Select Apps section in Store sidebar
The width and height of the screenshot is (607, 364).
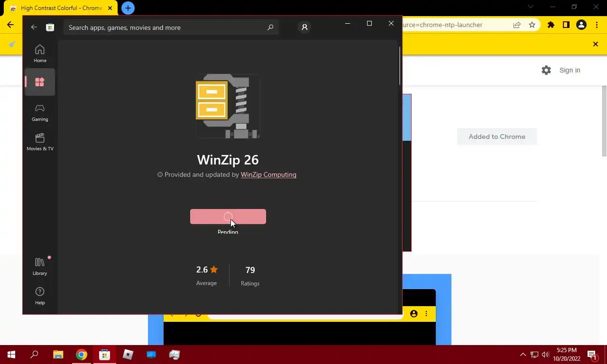40,82
